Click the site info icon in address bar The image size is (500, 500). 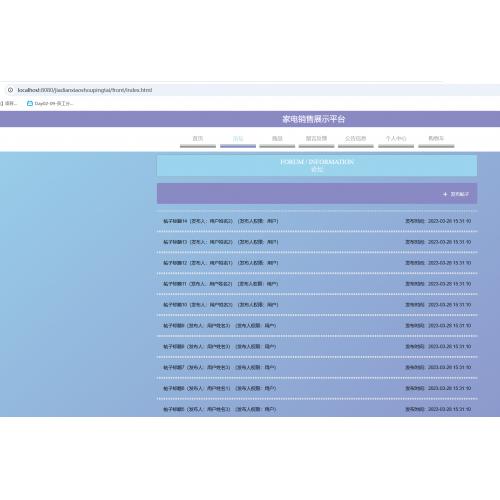tap(10, 90)
